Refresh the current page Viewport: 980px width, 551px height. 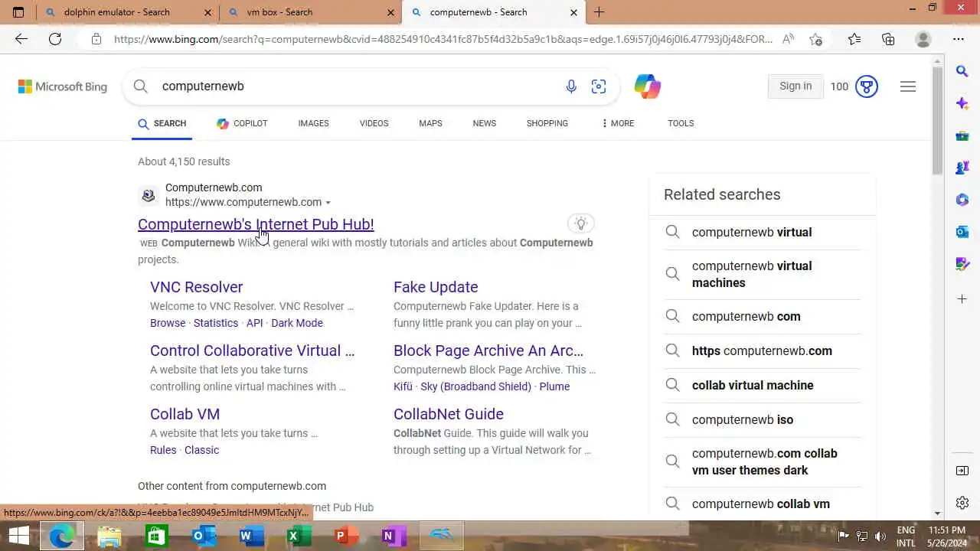tap(55, 39)
